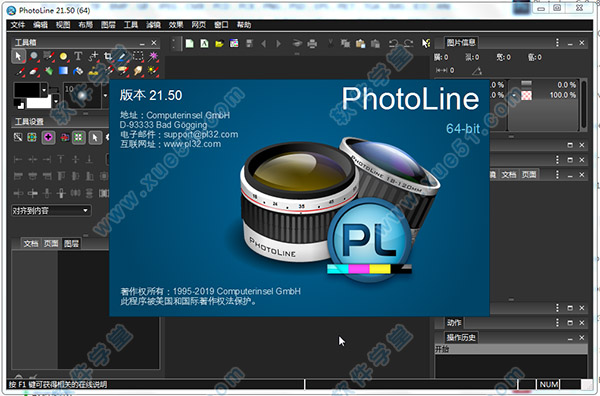This screenshot has width=600, height=396.
Task: Click the 操作历史 panel tab
Action: tap(461, 337)
